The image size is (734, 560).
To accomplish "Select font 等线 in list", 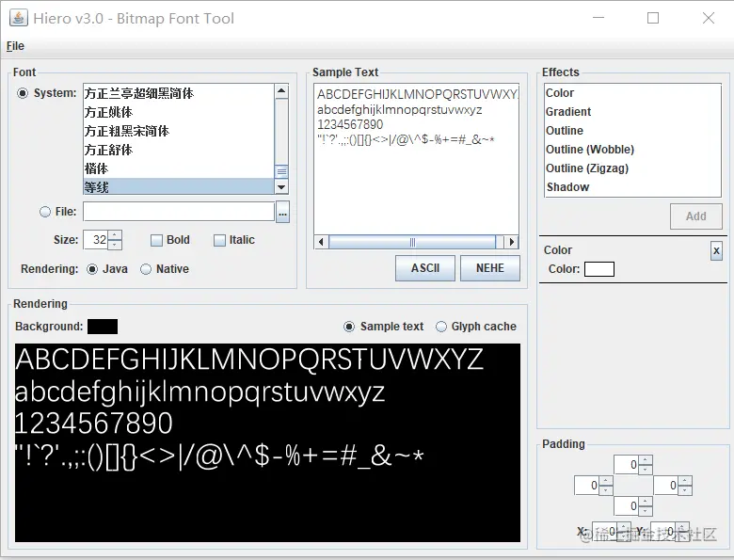I will coord(178,186).
